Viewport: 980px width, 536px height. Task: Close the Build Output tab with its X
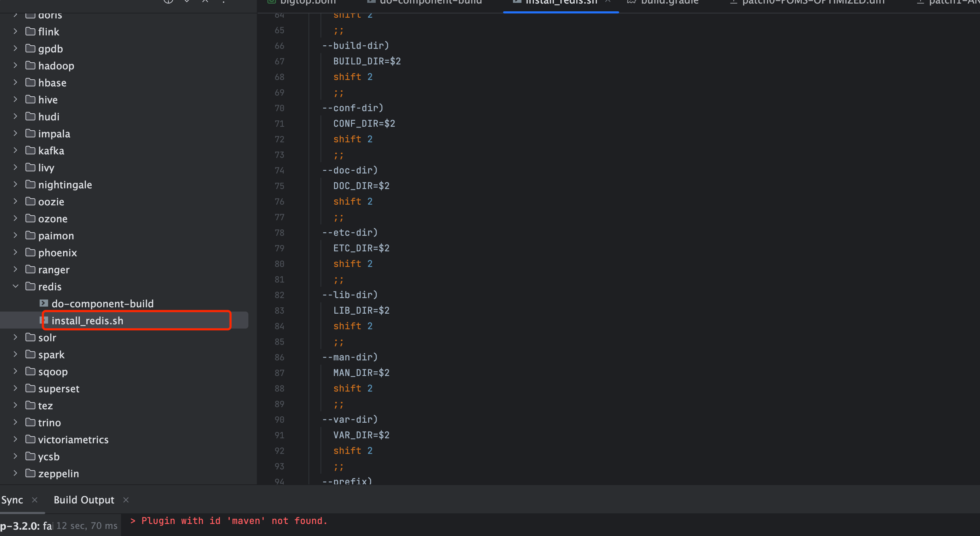point(126,500)
